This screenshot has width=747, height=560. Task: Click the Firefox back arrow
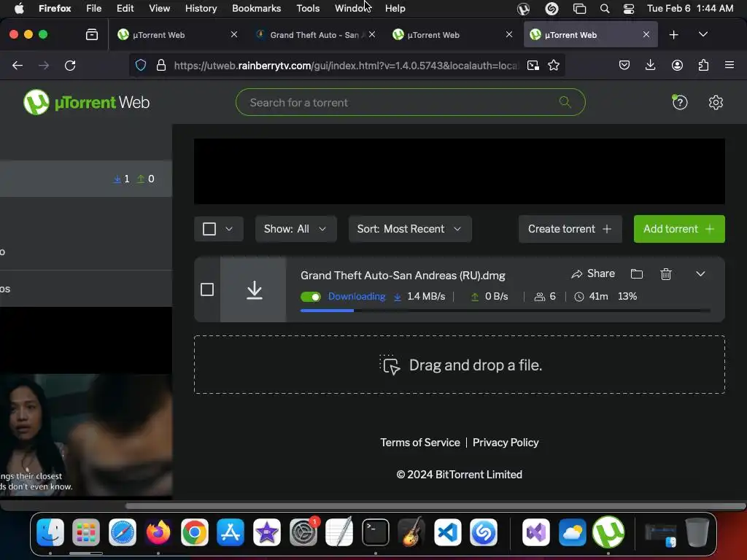(18, 65)
